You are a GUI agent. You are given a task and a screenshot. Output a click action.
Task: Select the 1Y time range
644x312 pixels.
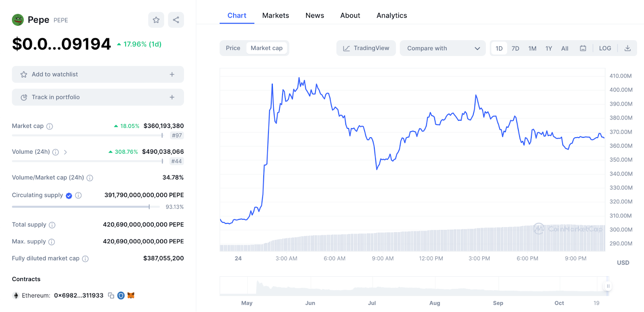[x=549, y=48]
